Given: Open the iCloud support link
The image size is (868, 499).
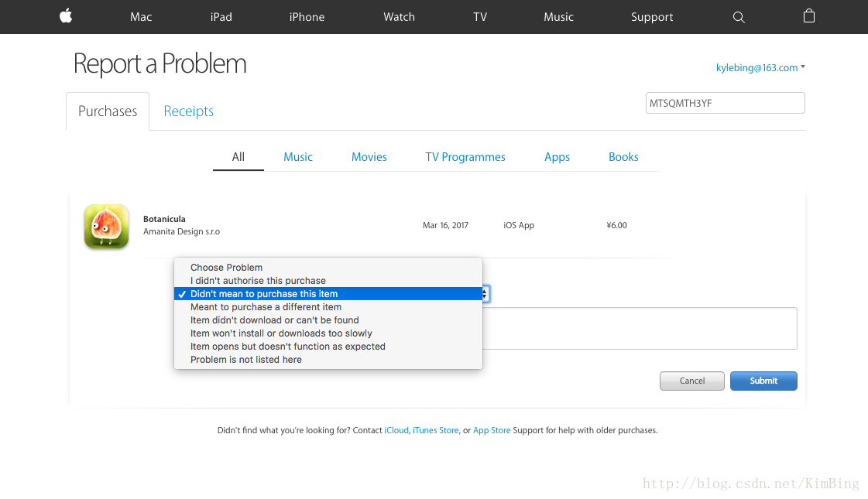Looking at the screenshot, I should [396, 430].
